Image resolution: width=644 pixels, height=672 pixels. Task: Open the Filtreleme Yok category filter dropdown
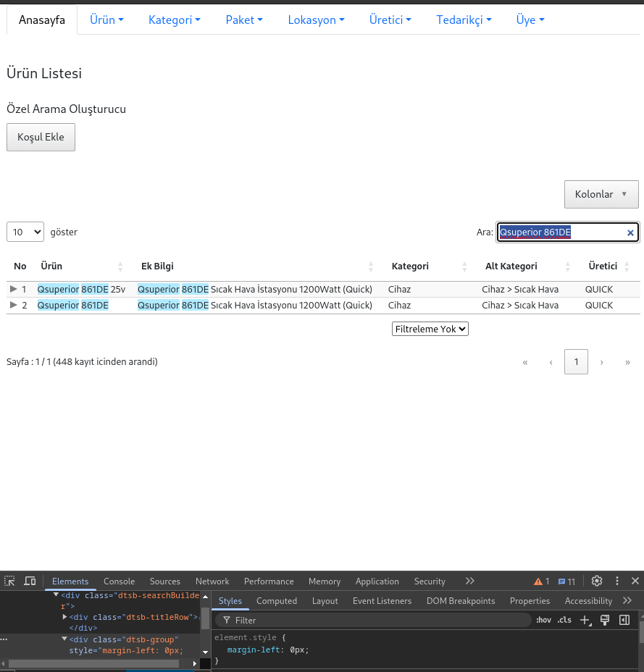[x=430, y=329]
